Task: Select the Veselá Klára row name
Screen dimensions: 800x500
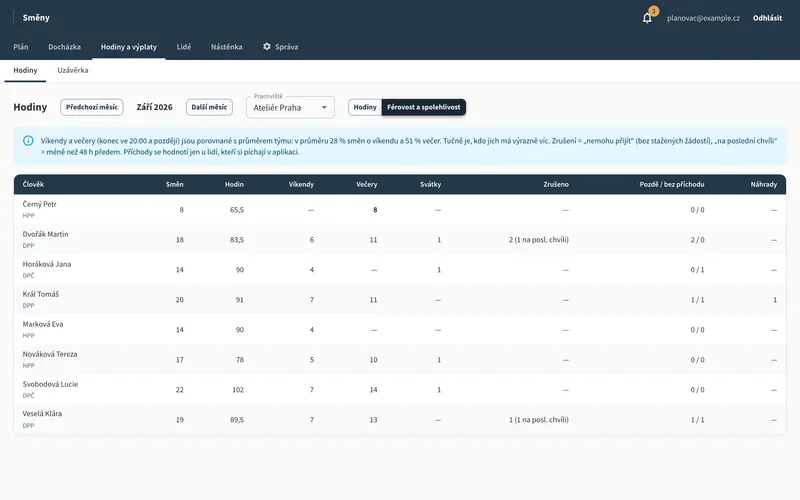Action: [42, 414]
